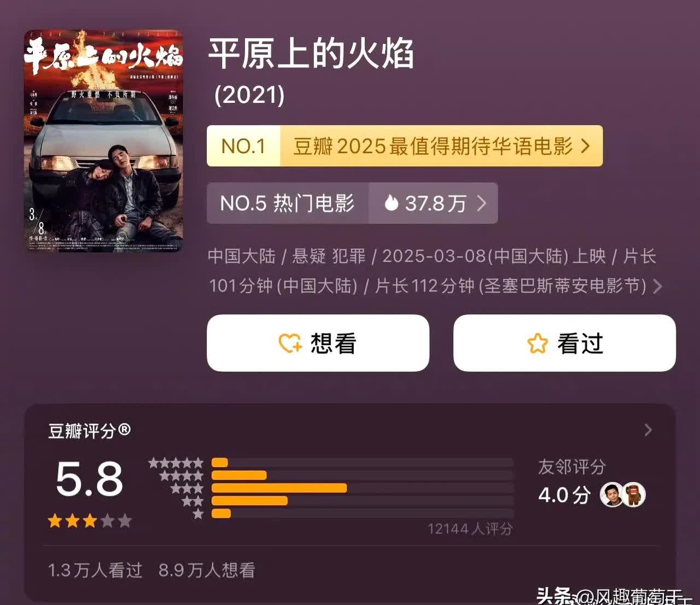Open the 平原上的火焰 movie poster
The image size is (700, 605).
(103, 141)
